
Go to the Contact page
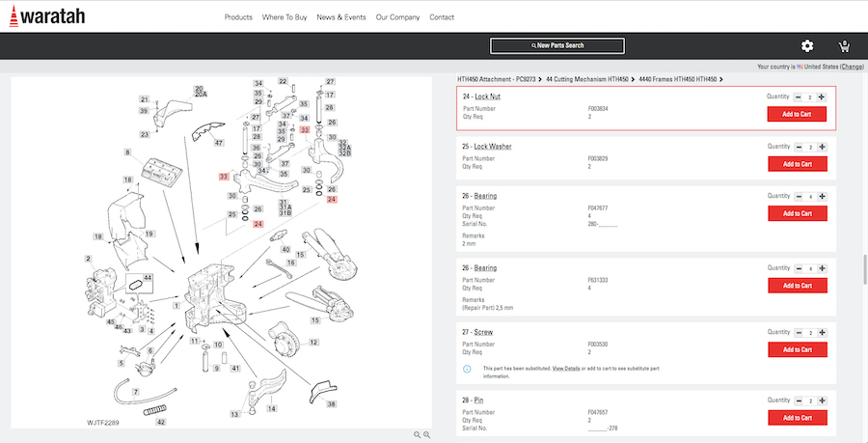point(442,17)
